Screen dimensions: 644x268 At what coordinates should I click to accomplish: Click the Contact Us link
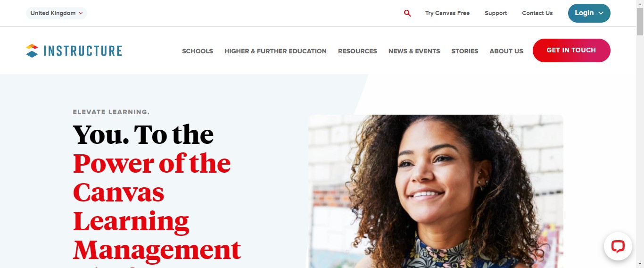point(537,13)
